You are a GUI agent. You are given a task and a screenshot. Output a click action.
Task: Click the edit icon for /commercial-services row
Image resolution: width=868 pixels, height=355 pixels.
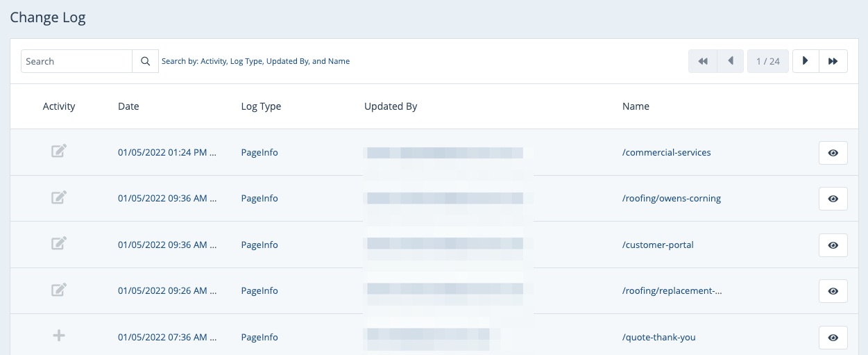[59, 151]
